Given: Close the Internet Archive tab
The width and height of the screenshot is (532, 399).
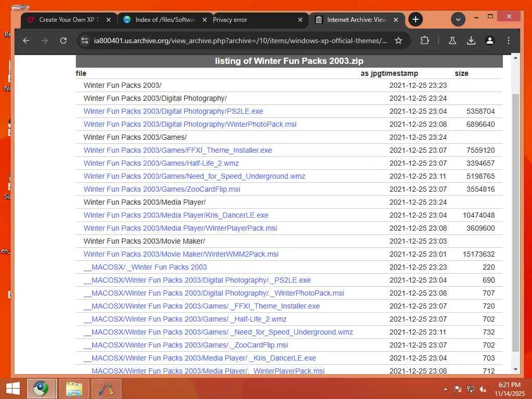Looking at the screenshot, I should point(395,20).
